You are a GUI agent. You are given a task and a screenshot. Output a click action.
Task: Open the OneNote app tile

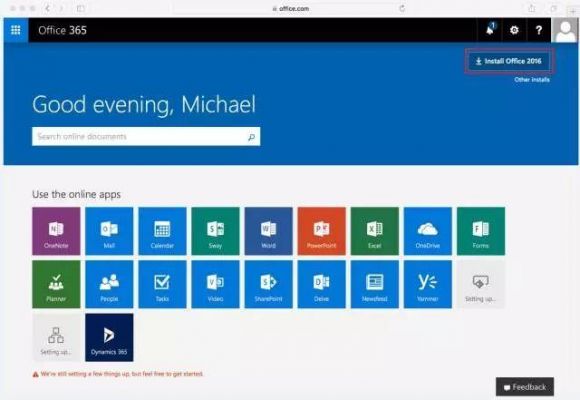click(x=56, y=231)
